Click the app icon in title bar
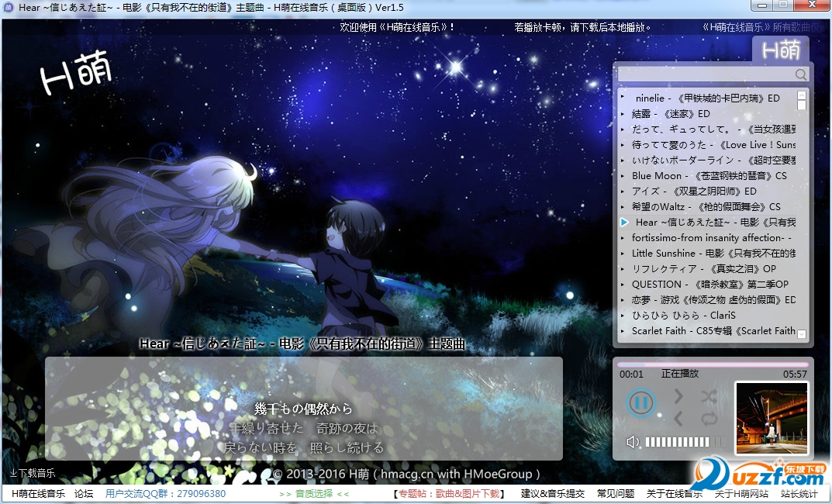This screenshot has width=832, height=504. (8, 8)
